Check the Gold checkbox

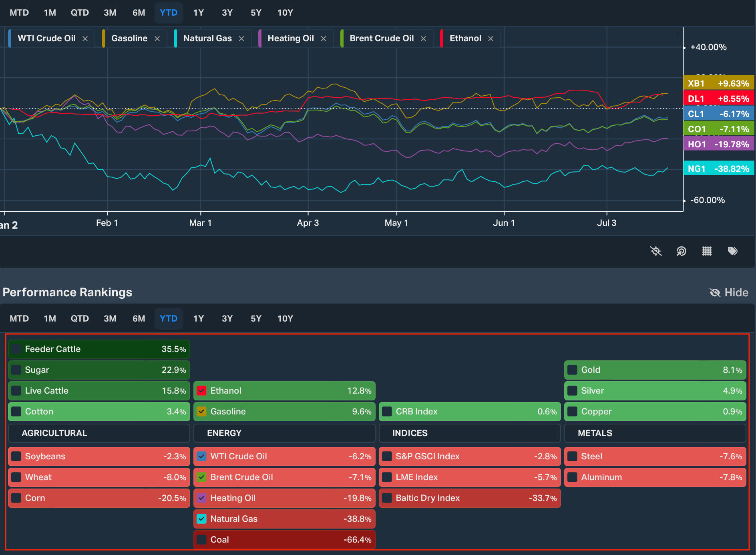pyautogui.click(x=572, y=370)
